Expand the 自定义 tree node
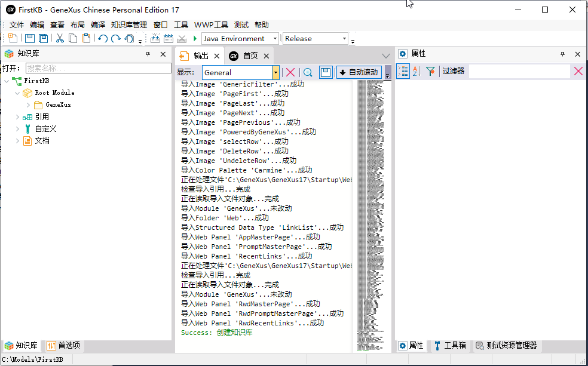588x366 pixels. (x=17, y=129)
